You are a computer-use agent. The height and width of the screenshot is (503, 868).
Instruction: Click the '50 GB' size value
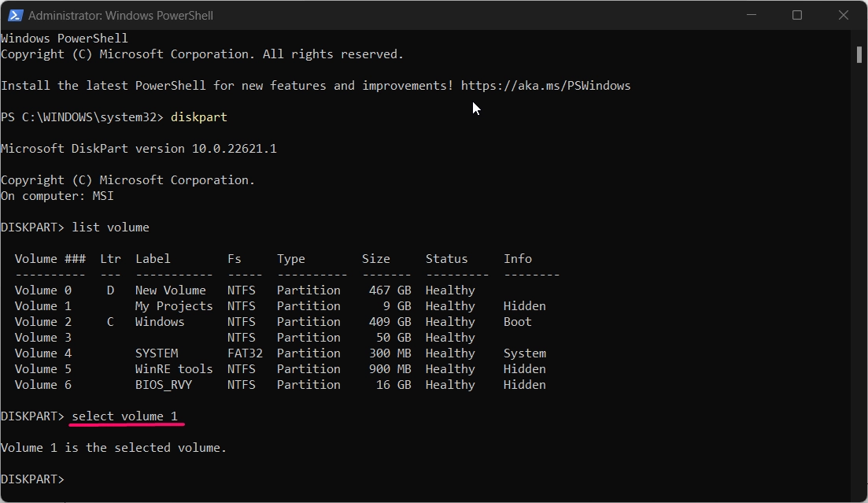[393, 338]
